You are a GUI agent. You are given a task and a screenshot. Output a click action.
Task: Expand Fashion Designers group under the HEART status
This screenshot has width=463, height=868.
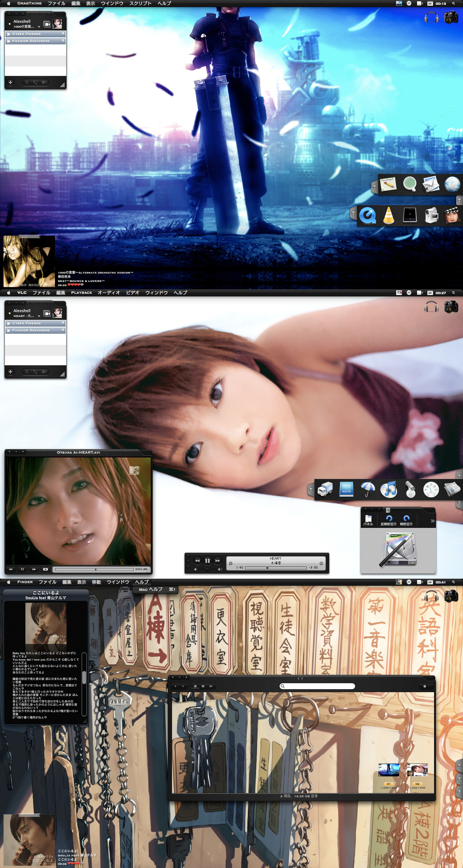tap(9, 330)
